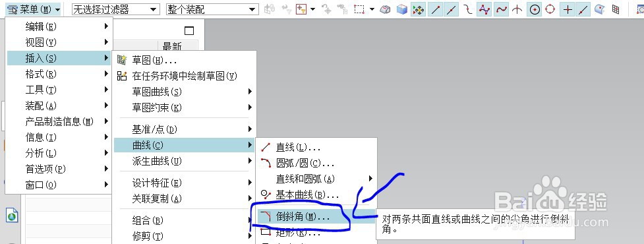Toggle midpoint snap

coord(452,9)
